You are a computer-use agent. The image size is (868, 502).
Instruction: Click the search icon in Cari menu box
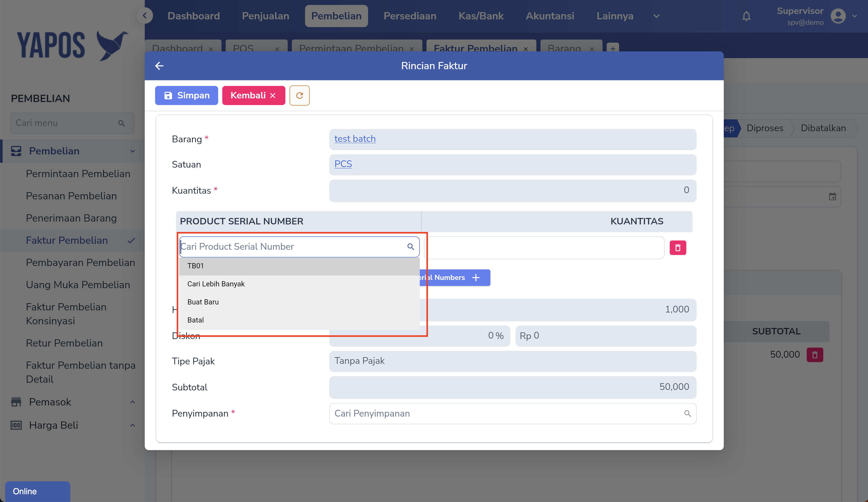(x=121, y=123)
